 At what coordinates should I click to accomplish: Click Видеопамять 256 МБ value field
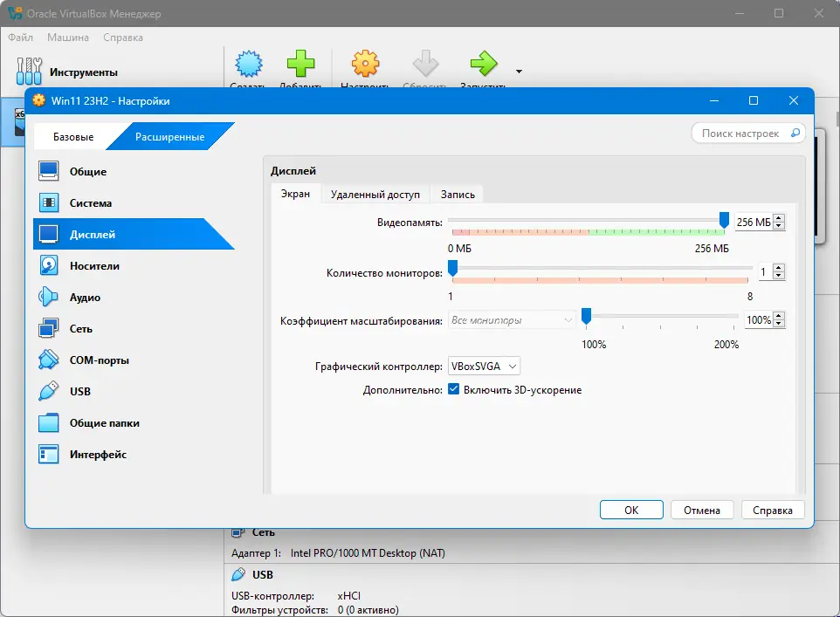(x=754, y=222)
